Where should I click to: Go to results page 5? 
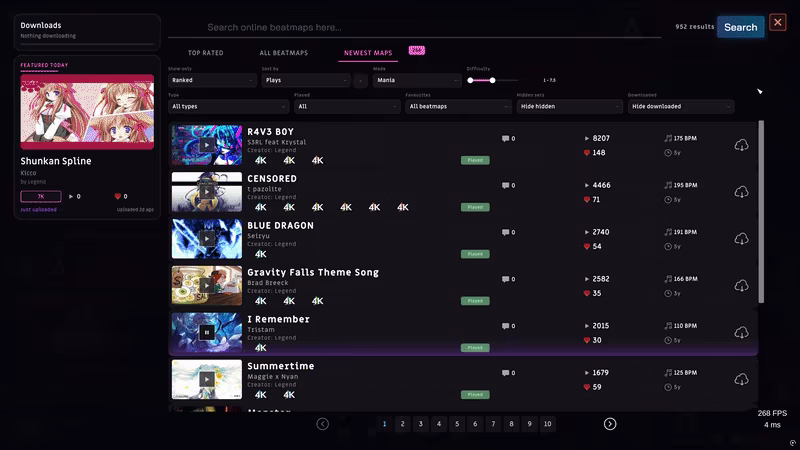tap(457, 424)
